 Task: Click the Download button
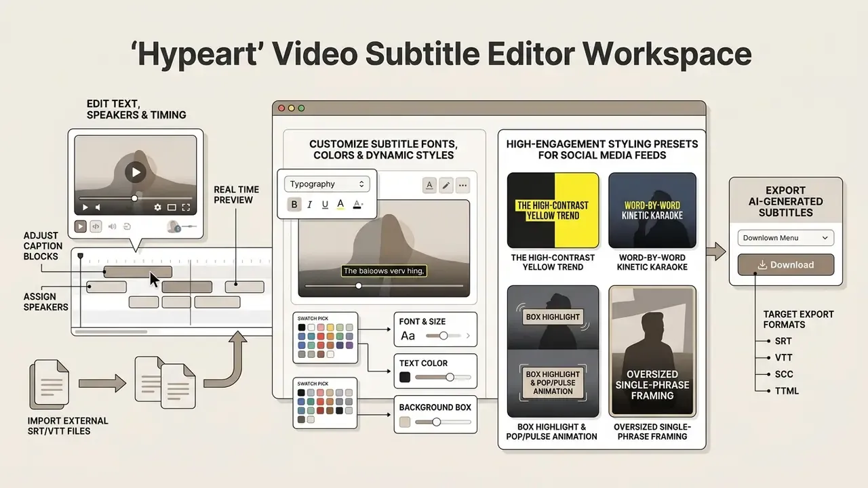tap(786, 265)
